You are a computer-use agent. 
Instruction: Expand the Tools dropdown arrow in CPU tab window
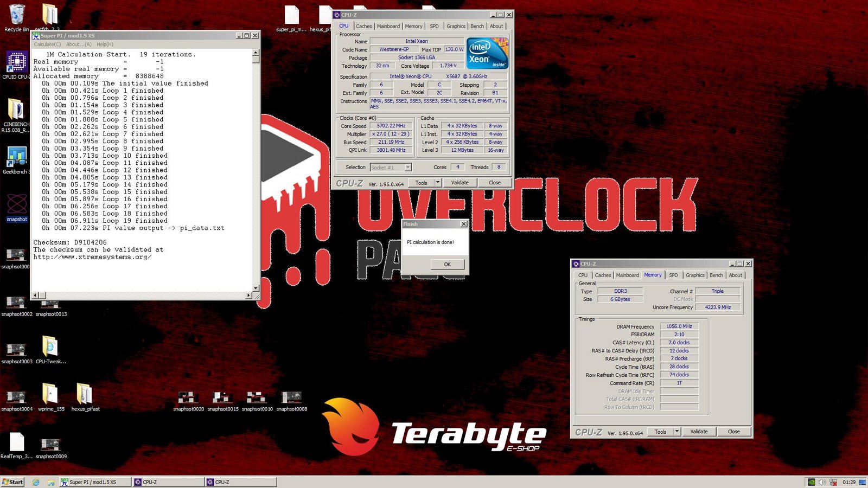(x=438, y=183)
